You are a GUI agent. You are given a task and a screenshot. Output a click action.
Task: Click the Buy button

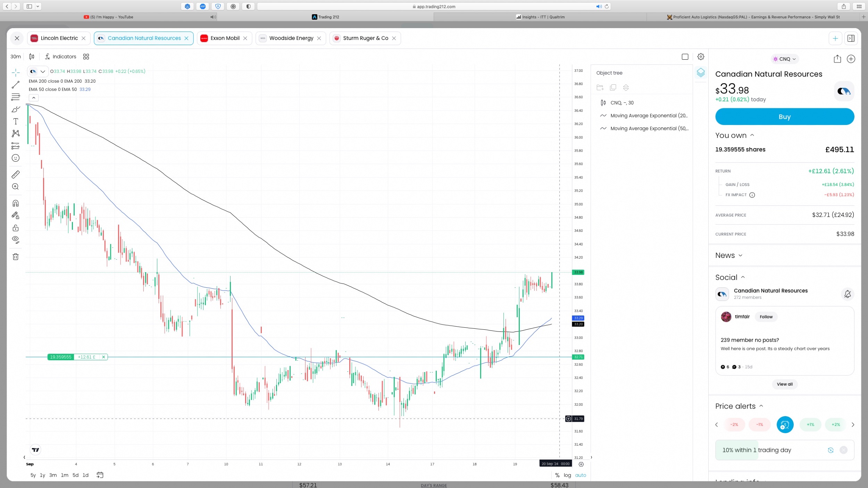785,117
